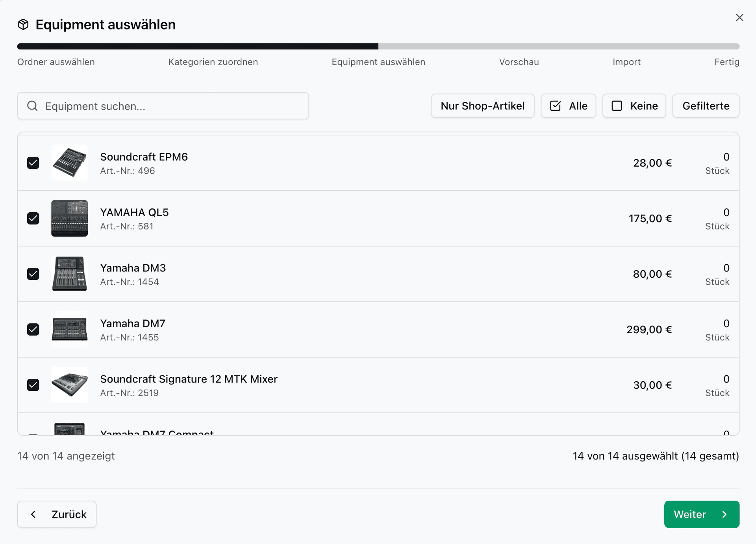
Task: Click the empty-box icon on Keine button
Action: point(617,106)
